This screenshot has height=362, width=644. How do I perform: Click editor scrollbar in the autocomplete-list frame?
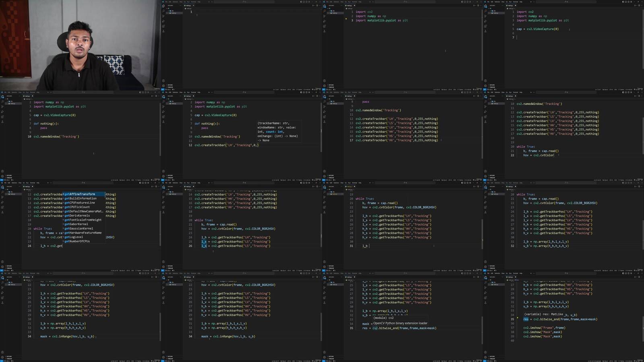coord(160,227)
